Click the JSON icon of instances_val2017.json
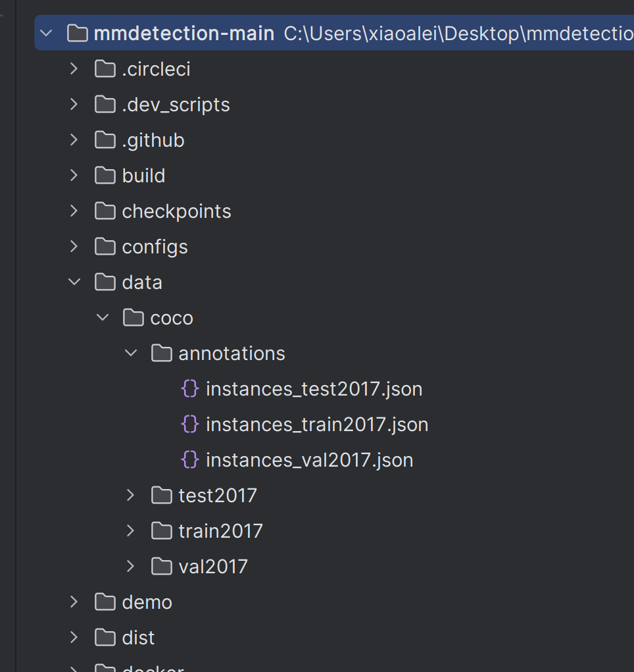Image resolution: width=634 pixels, height=672 pixels. coord(189,460)
